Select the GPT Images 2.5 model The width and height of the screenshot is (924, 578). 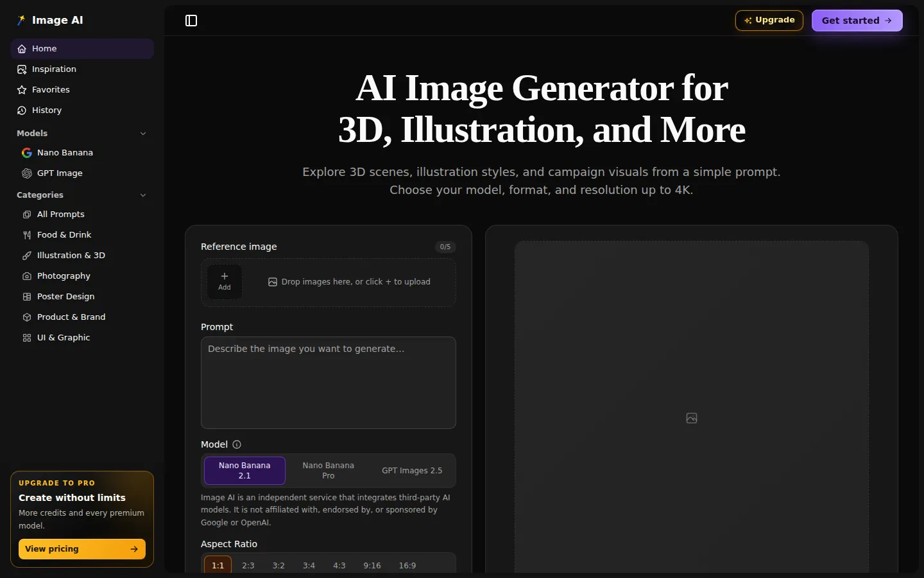[x=412, y=471]
